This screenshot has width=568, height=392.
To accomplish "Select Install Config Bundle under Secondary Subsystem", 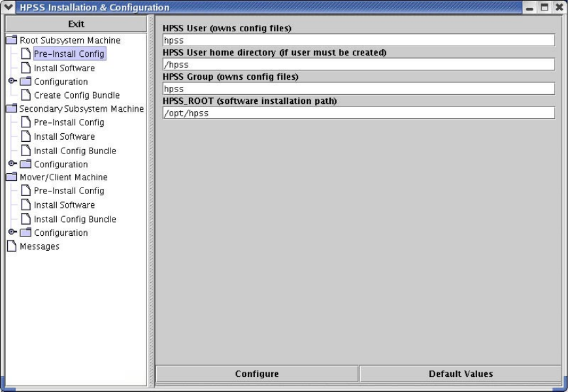I will point(75,150).
